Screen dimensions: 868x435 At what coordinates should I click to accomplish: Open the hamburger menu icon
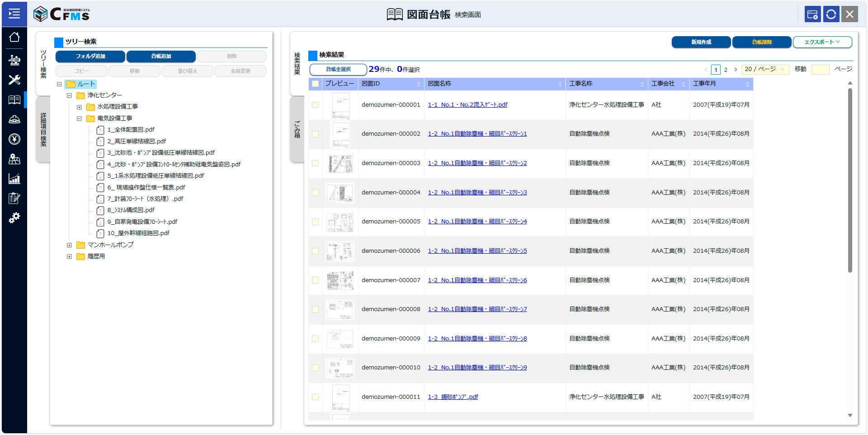(x=14, y=14)
